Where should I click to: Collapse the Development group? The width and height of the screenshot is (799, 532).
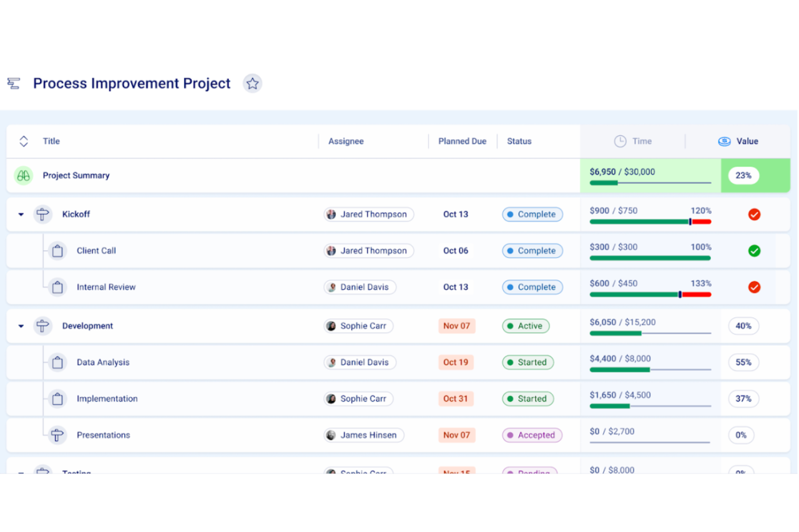[x=21, y=326]
